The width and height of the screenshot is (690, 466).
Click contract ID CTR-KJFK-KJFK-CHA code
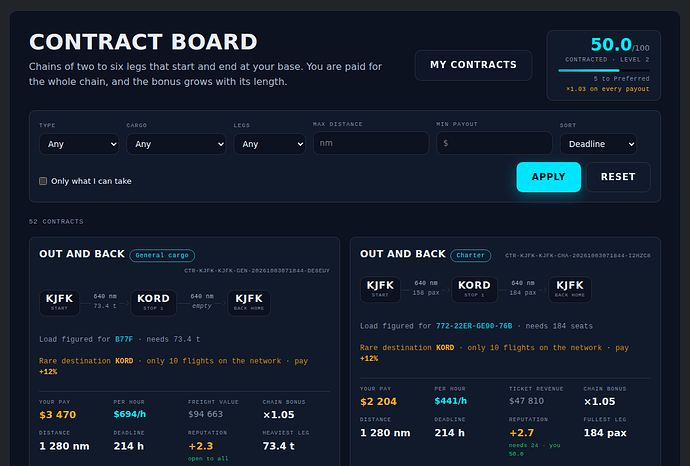(578, 256)
